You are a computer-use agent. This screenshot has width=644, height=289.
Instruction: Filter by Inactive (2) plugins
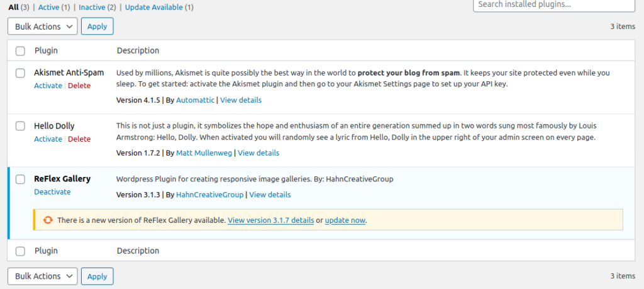pos(97,8)
